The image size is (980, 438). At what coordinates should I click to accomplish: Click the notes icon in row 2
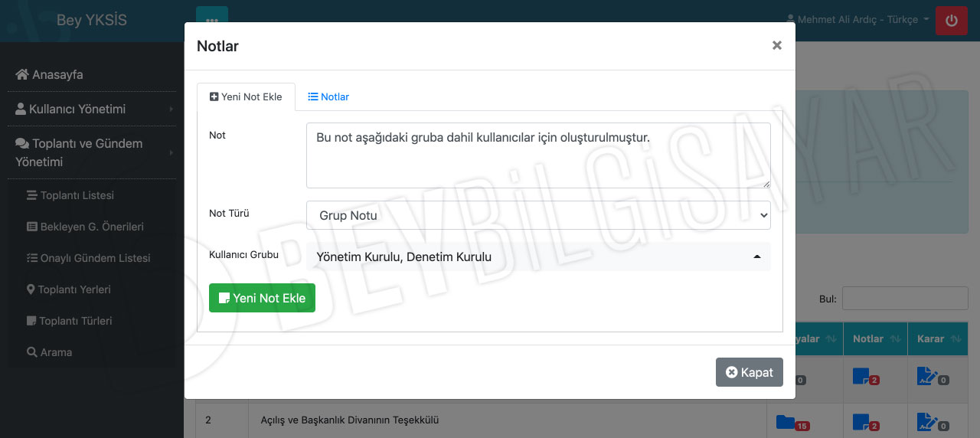click(x=861, y=420)
